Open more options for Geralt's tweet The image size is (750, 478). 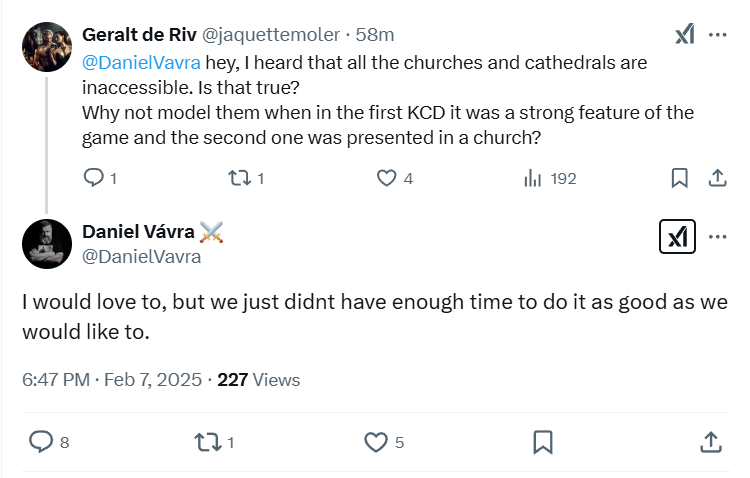[717, 34]
